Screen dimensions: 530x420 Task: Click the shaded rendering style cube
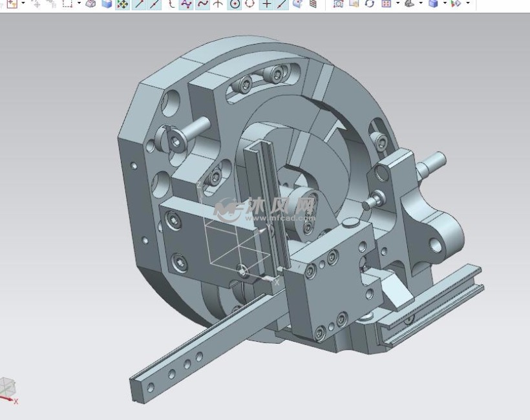point(433,4)
